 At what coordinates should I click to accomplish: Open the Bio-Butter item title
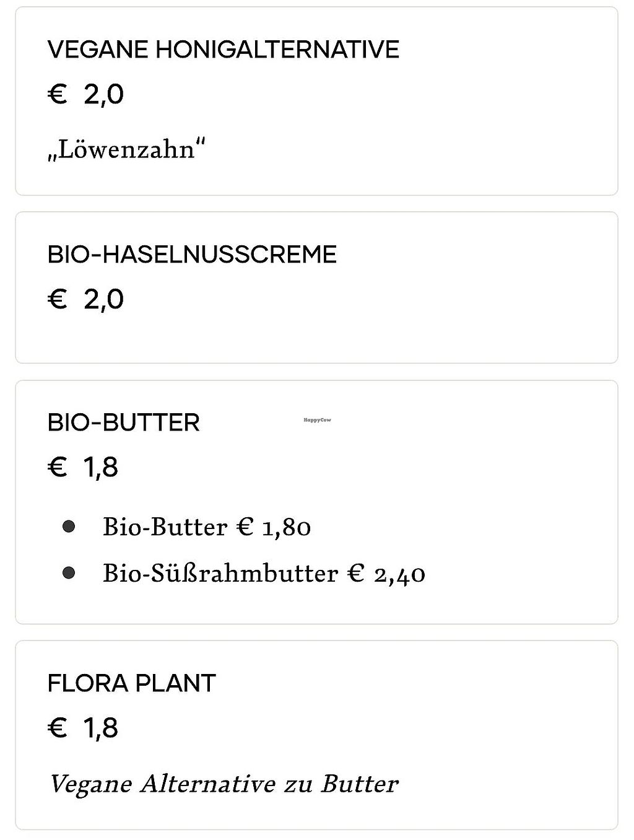click(123, 423)
